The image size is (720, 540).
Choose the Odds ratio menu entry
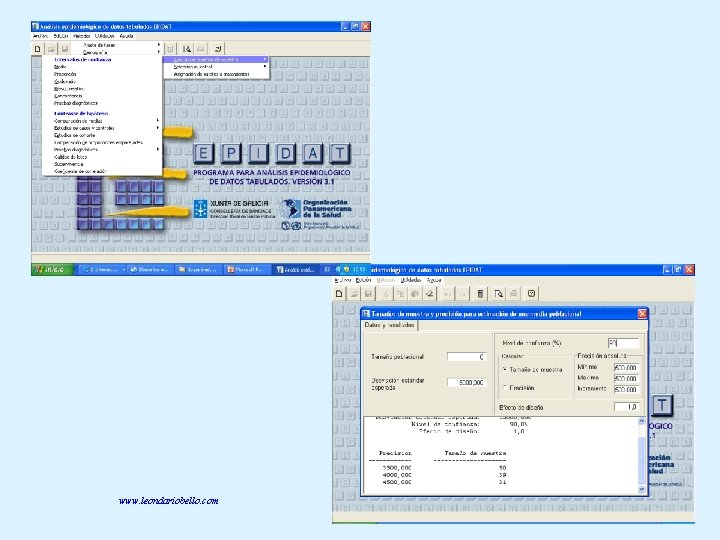pyautogui.click(x=65, y=81)
